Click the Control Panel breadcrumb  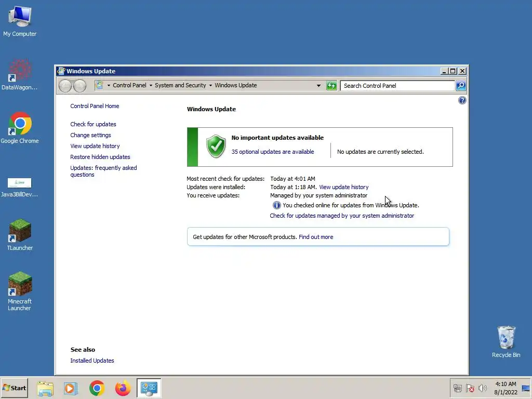[x=129, y=85]
